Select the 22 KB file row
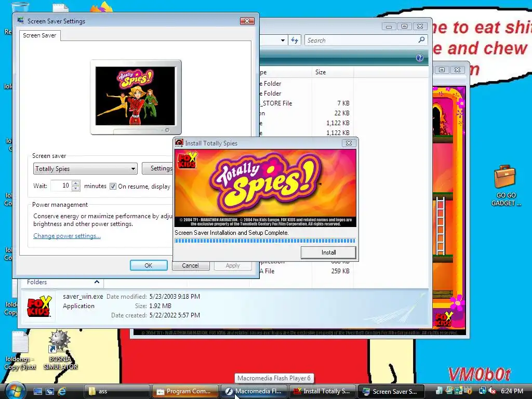 [305, 113]
